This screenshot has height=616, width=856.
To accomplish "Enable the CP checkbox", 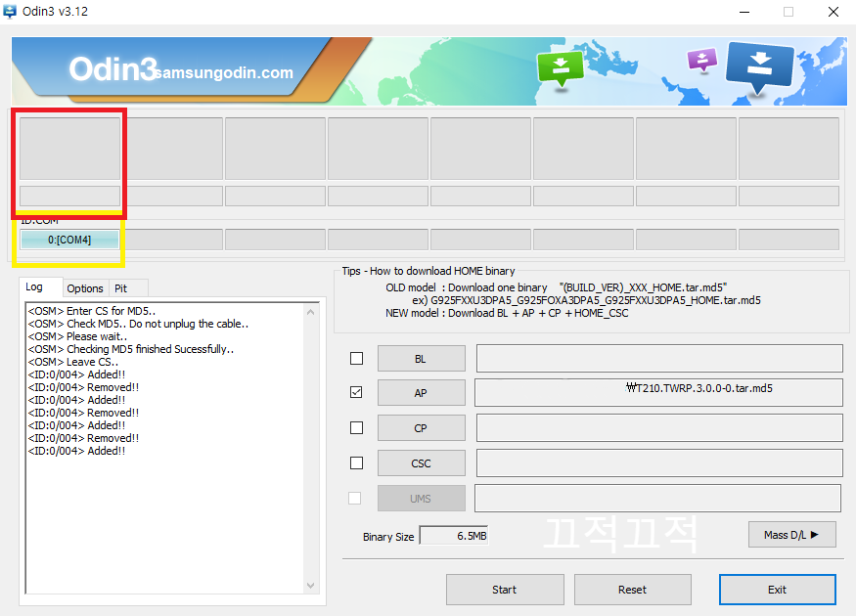I will point(356,427).
